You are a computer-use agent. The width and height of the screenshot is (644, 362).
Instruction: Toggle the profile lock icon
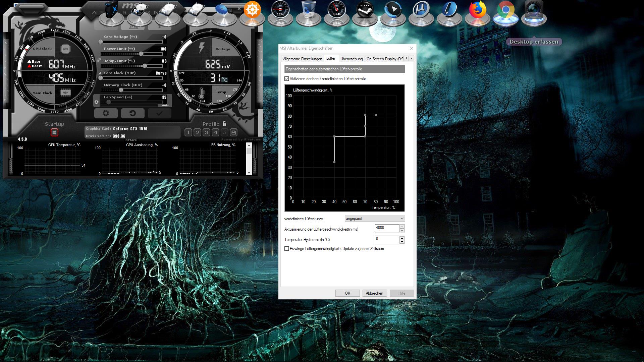click(x=224, y=123)
